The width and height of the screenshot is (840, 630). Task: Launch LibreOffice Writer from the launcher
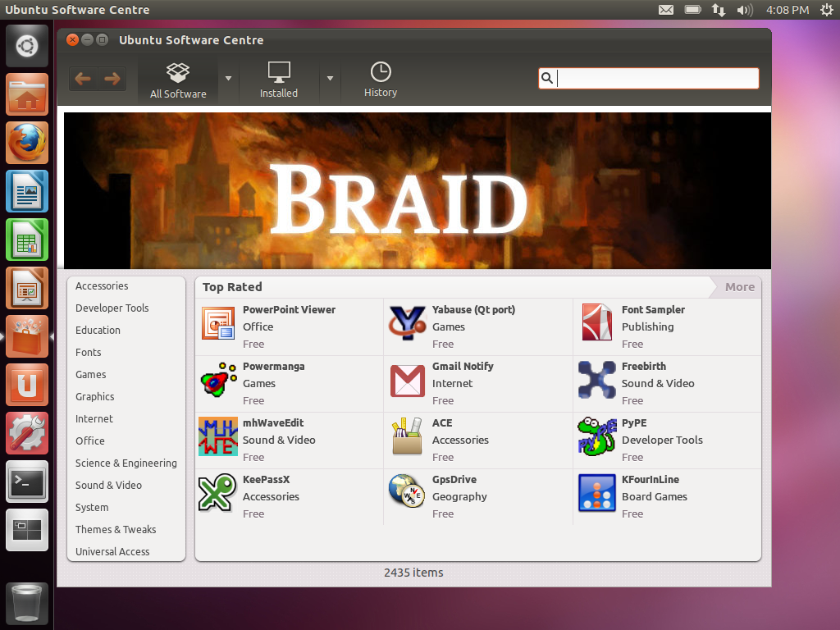pyautogui.click(x=27, y=191)
